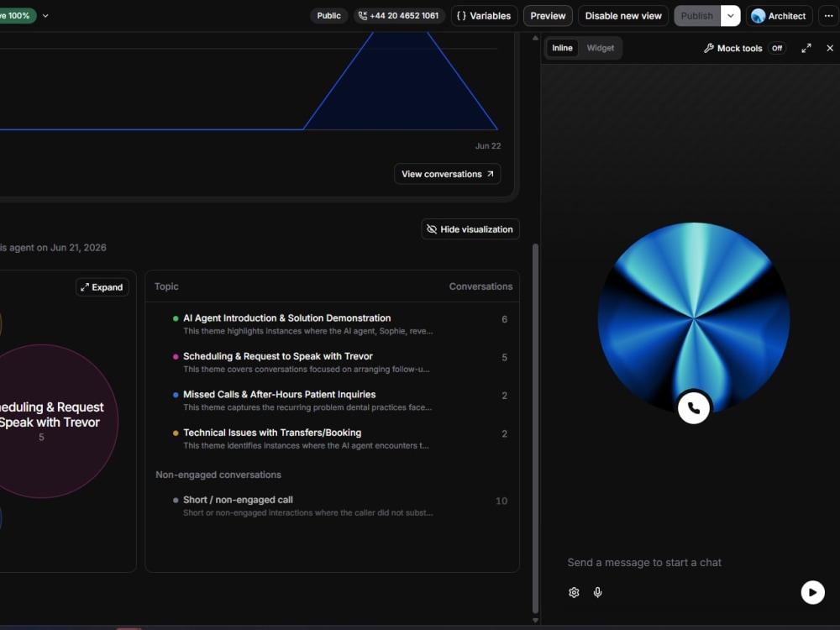This screenshot has width=840, height=630.
Task: Click the green 100% status badge
Action: [17, 15]
